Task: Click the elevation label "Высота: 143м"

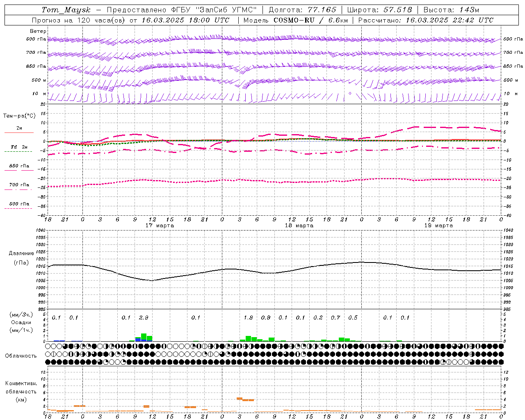Action: tap(451, 10)
